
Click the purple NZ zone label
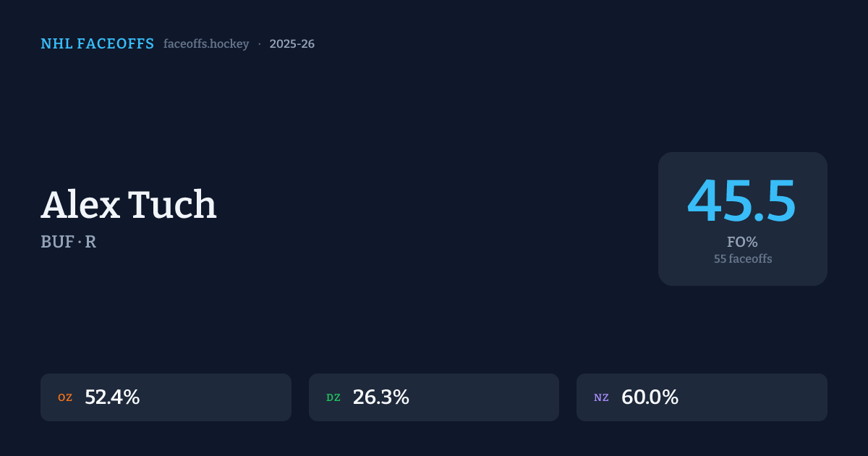click(x=601, y=397)
